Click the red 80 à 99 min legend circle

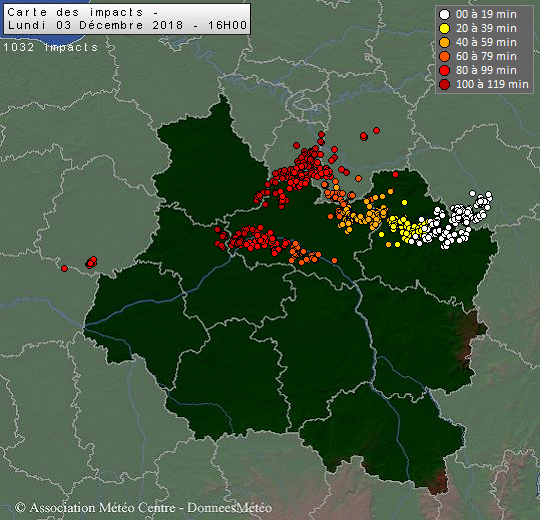445,71
